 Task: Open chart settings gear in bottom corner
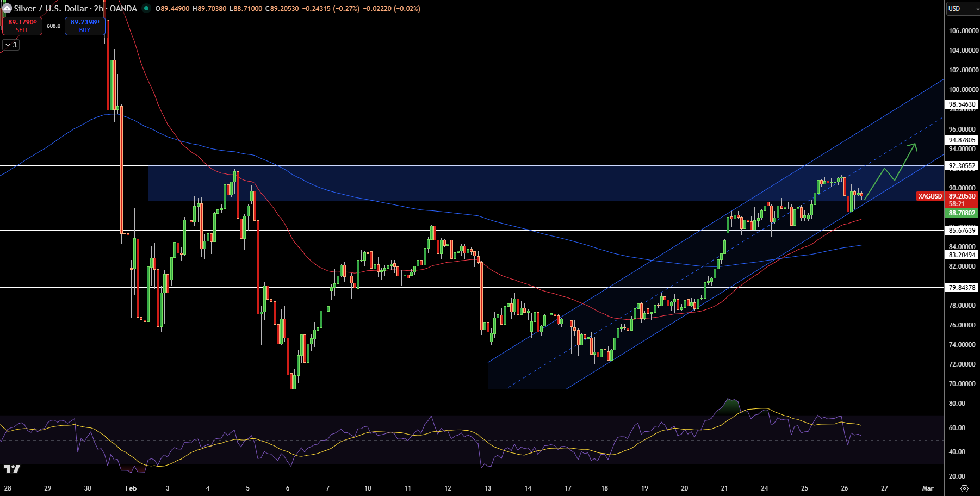click(964, 488)
